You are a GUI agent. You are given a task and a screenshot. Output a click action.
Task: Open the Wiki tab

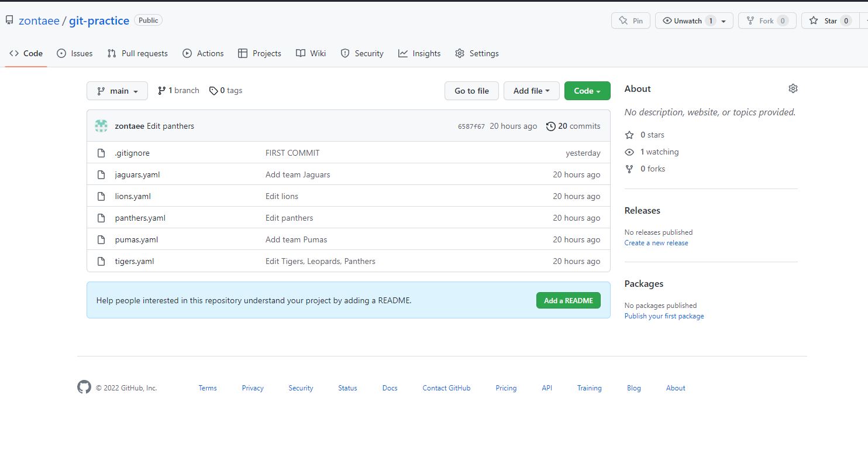coord(311,53)
